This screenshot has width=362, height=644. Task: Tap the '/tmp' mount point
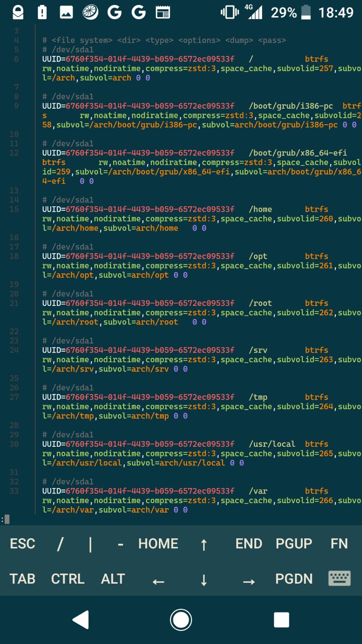pos(258,397)
